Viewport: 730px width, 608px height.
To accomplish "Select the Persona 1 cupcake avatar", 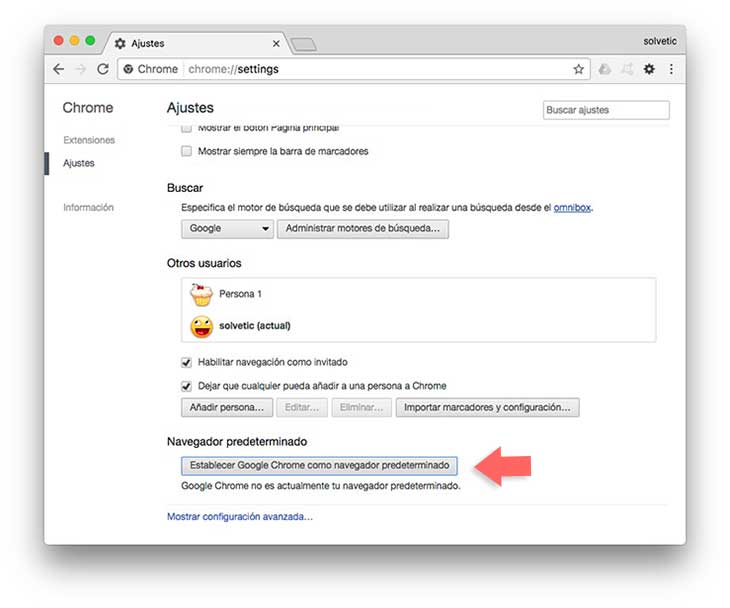I will [x=202, y=295].
